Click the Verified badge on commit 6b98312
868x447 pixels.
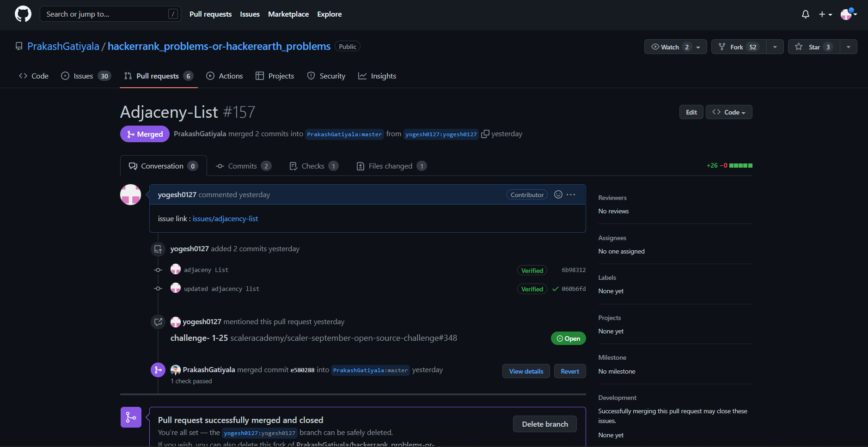click(532, 270)
